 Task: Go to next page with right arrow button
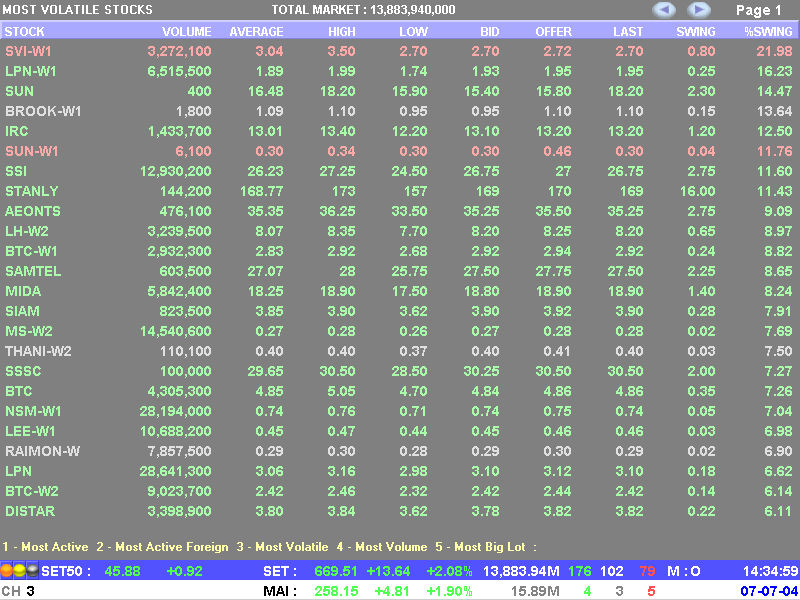click(x=698, y=10)
